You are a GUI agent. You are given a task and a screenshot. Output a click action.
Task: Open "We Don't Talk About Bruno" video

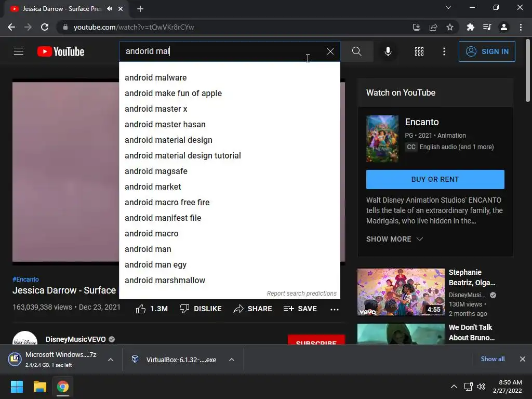tap(401, 334)
